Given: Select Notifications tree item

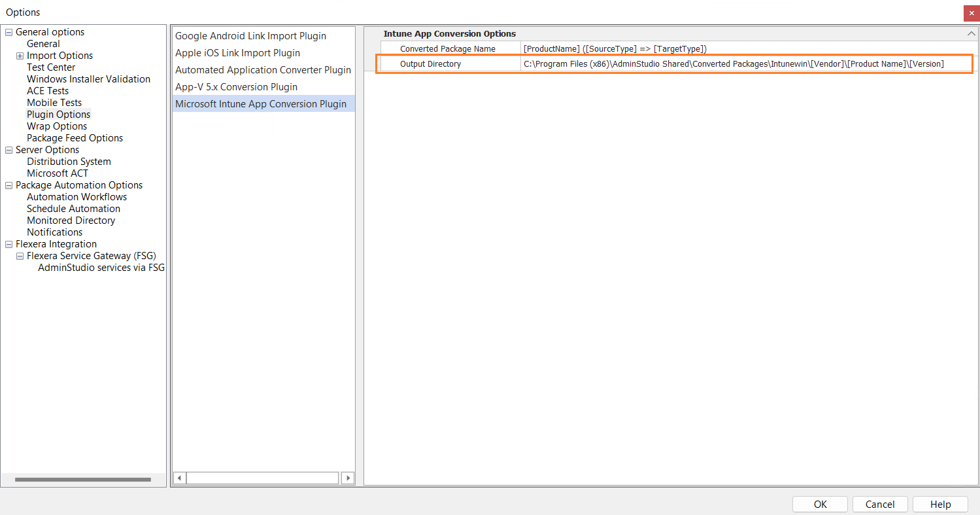Looking at the screenshot, I should tap(54, 232).
